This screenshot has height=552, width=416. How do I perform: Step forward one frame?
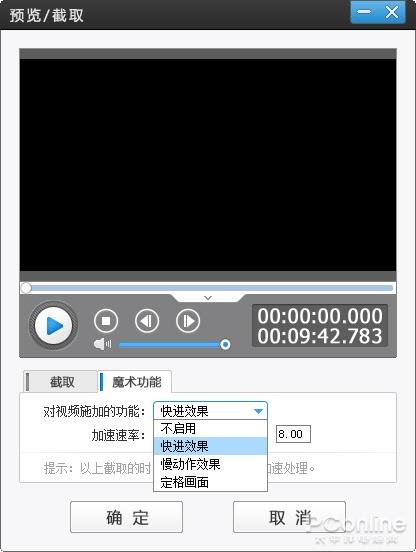coord(188,321)
